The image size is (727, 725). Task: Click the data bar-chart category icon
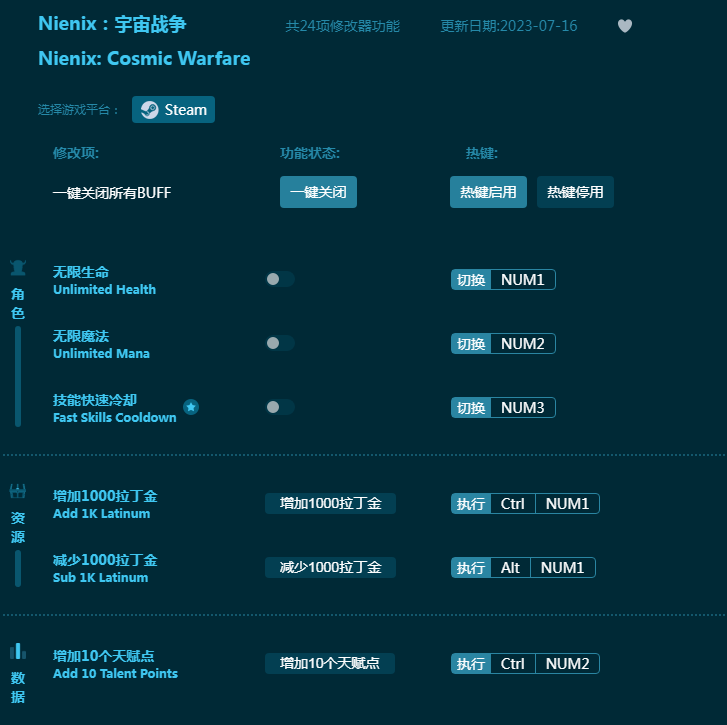(18, 651)
